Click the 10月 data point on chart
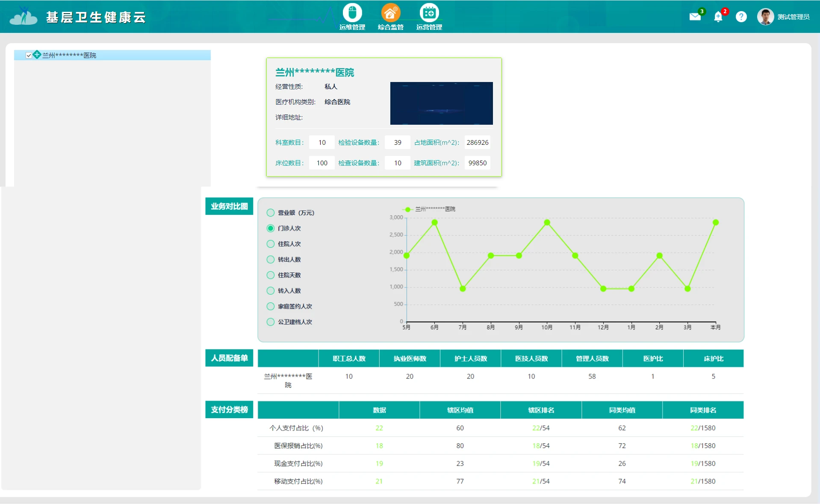The height and width of the screenshot is (504, 820). point(547,223)
